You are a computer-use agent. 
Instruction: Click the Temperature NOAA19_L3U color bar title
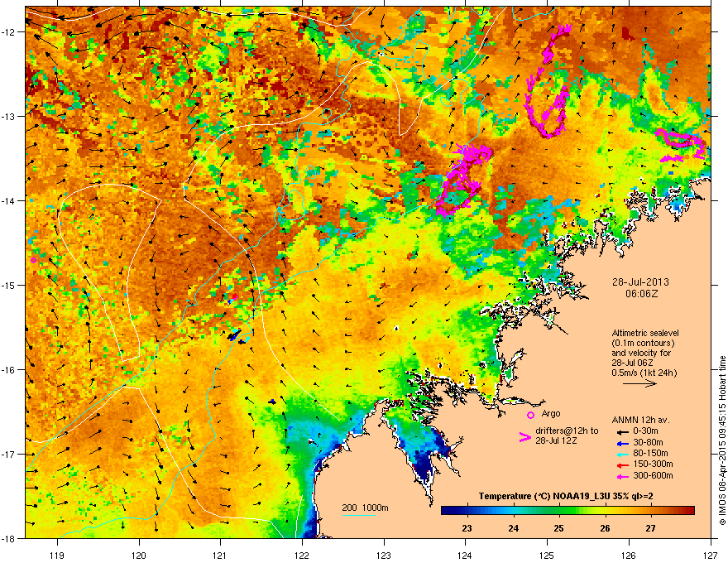coord(566,496)
